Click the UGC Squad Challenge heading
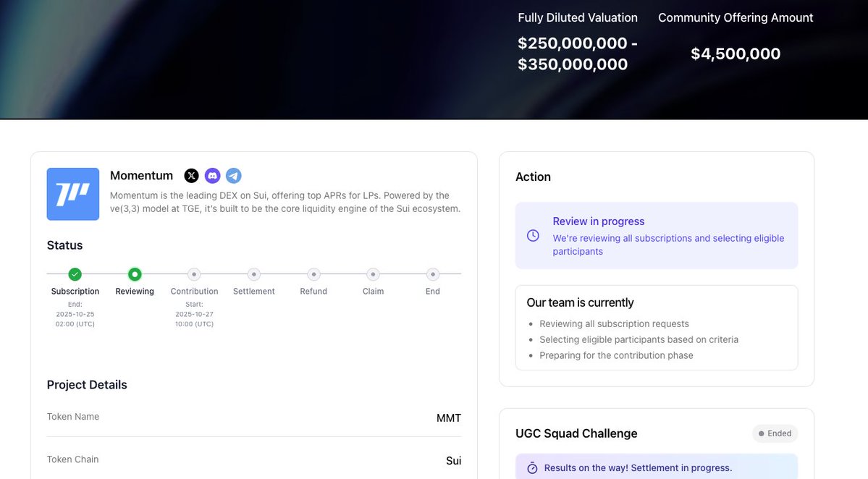The height and width of the screenshot is (479, 868). click(576, 433)
